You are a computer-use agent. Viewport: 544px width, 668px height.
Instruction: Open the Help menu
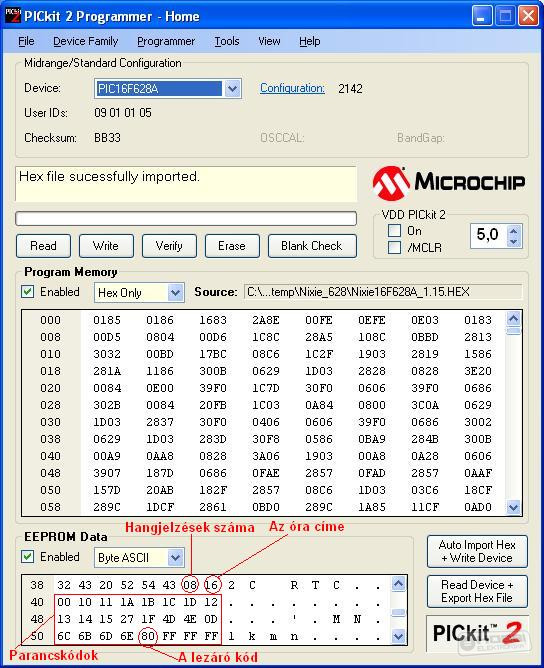(x=310, y=41)
